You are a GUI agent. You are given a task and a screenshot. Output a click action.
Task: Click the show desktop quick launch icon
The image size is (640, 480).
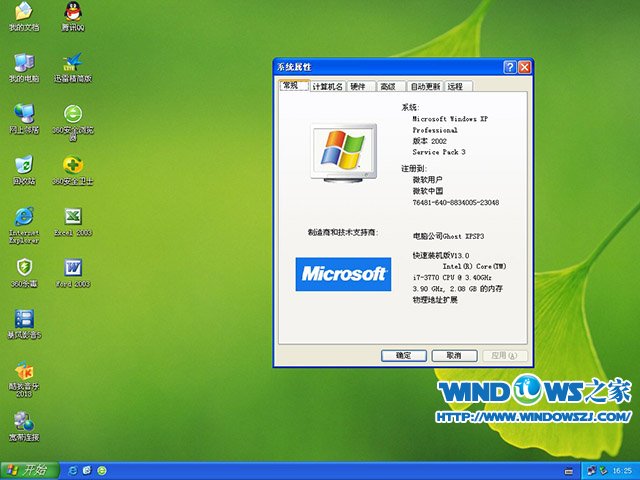pyautogui.click(x=87, y=471)
